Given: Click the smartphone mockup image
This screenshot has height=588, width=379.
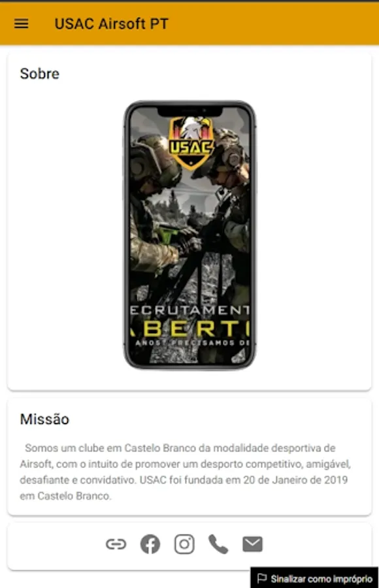Looking at the screenshot, I should coord(190,235).
